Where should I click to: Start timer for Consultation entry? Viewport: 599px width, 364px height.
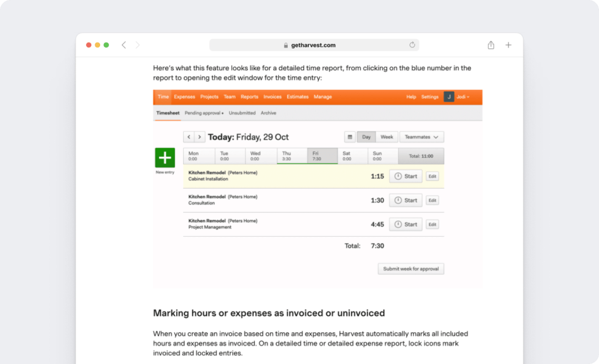point(405,200)
